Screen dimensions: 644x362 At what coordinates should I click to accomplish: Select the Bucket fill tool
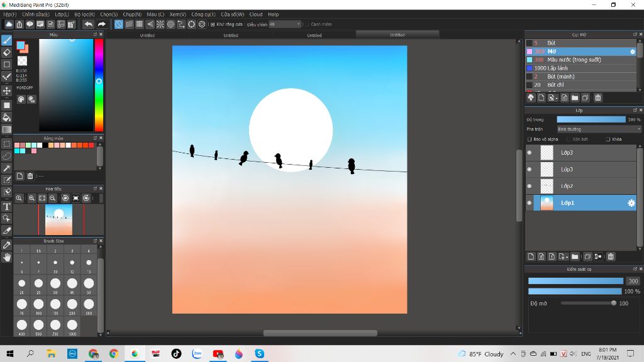click(x=6, y=118)
